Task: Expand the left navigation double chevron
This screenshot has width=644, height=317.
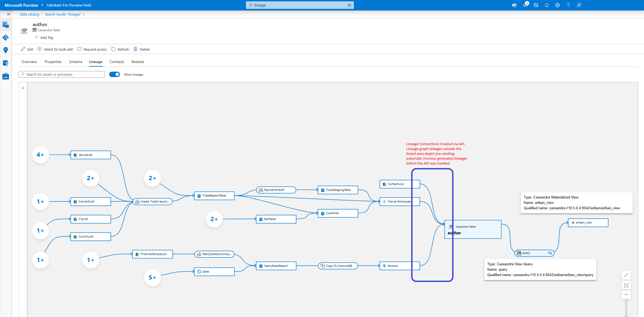Action: (x=8, y=14)
